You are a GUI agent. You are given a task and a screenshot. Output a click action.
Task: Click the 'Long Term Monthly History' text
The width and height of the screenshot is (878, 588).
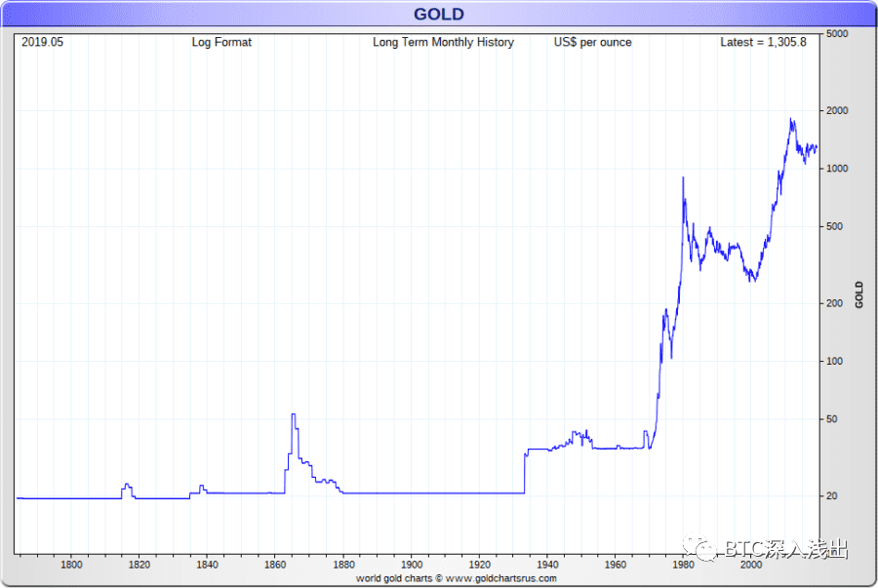[x=443, y=42]
